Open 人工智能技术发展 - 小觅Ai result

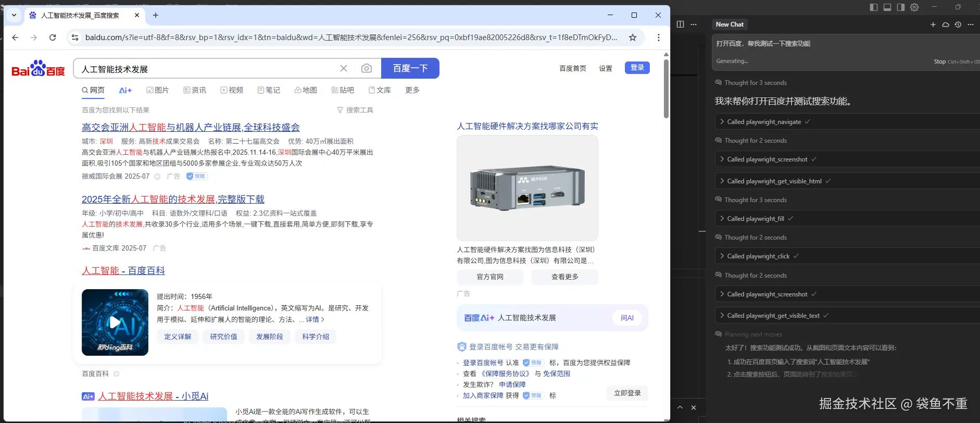pyautogui.click(x=153, y=396)
